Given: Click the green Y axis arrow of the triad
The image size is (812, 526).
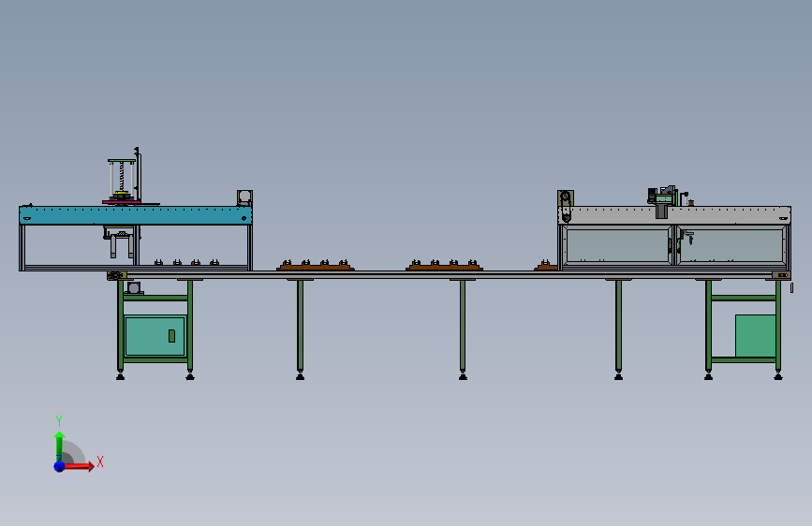Looking at the screenshot, I should 59,446.
